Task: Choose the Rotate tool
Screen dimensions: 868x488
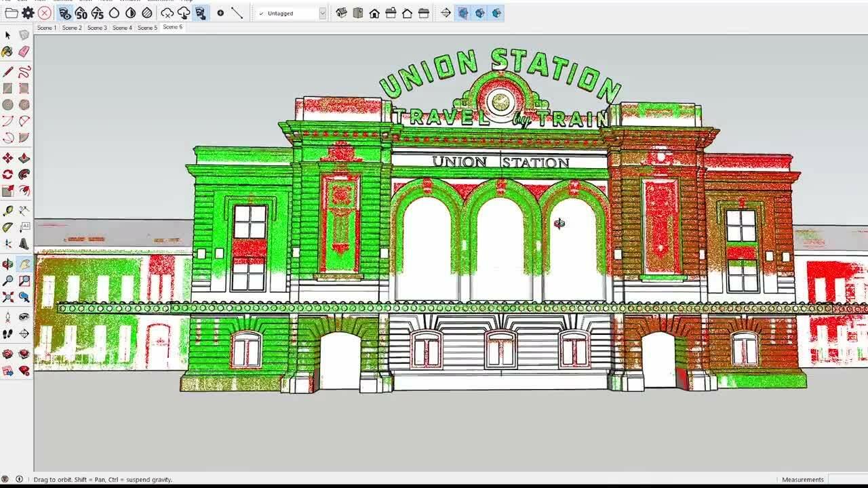Action: pos(7,174)
